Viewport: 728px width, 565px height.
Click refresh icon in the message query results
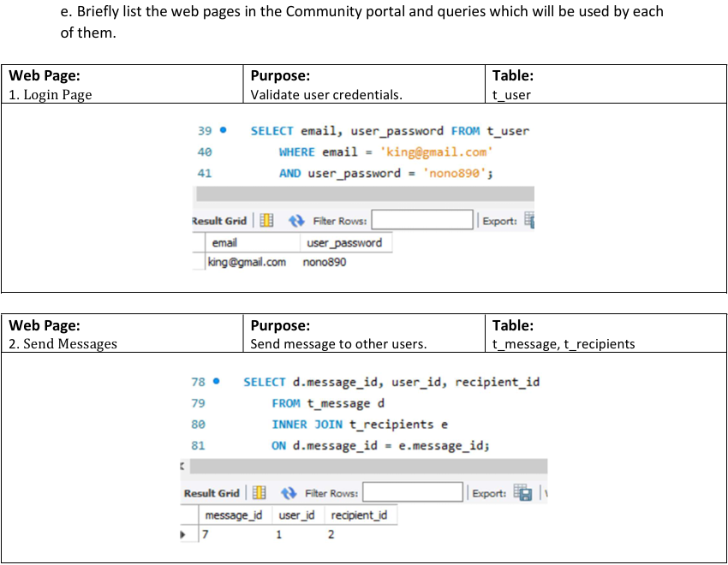click(290, 493)
